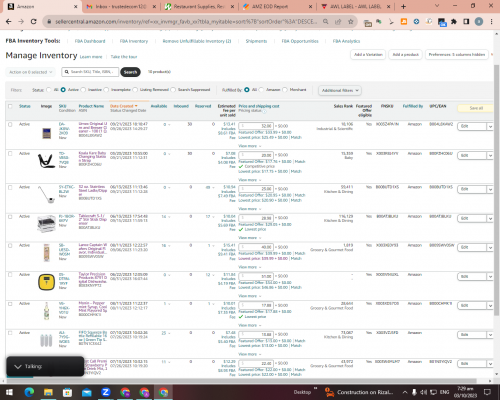This screenshot has height=400, width=500.
Task: Click the Search SKU, Title, ISBN field
Action: coord(90,72)
